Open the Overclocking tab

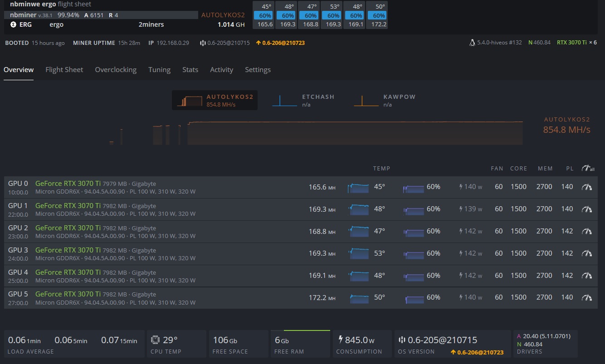(x=116, y=70)
